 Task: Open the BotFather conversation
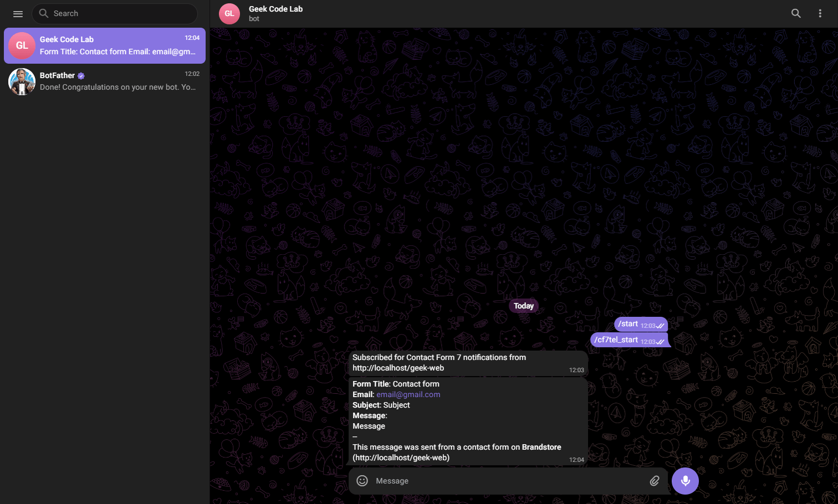pos(105,81)
